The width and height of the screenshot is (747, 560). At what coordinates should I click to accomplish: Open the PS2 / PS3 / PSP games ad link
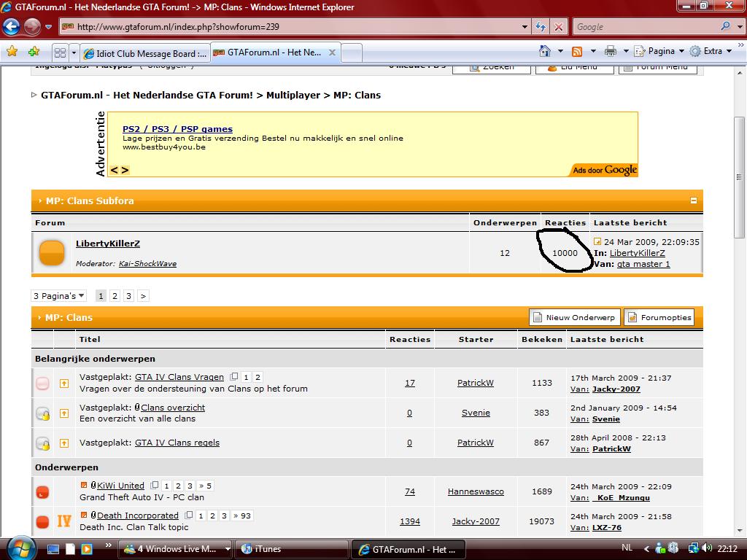tap(177, 128)
